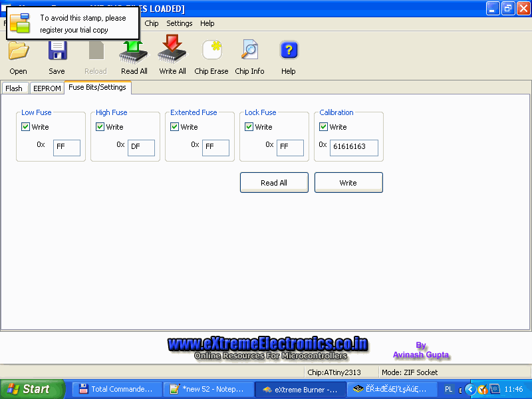
Task: Click the Read All chip icon
Action: pos(134,52)
